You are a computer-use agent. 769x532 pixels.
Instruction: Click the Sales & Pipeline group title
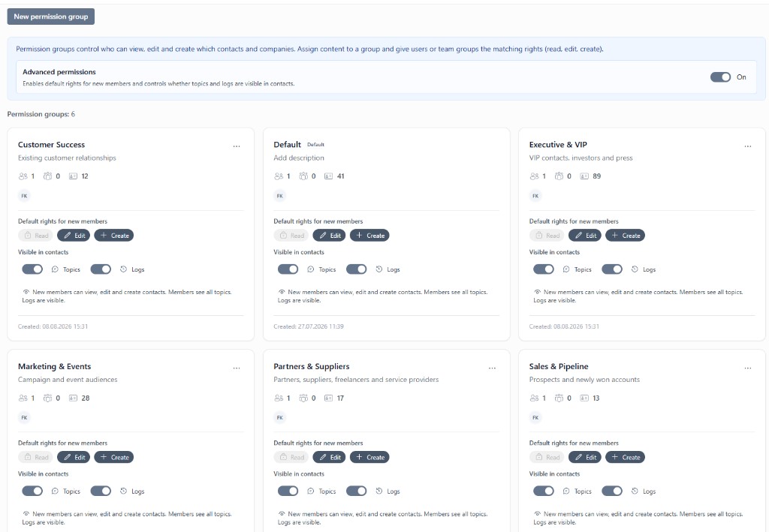point(559,366)
